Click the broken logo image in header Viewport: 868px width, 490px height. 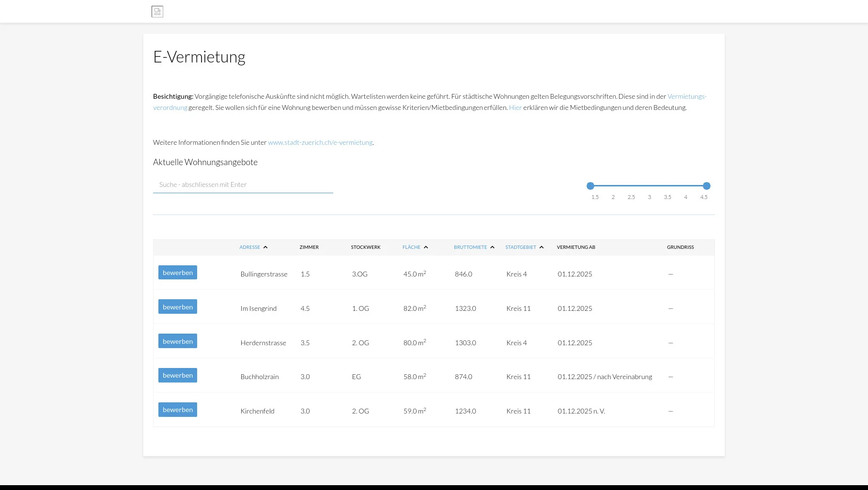coord(157,12)
